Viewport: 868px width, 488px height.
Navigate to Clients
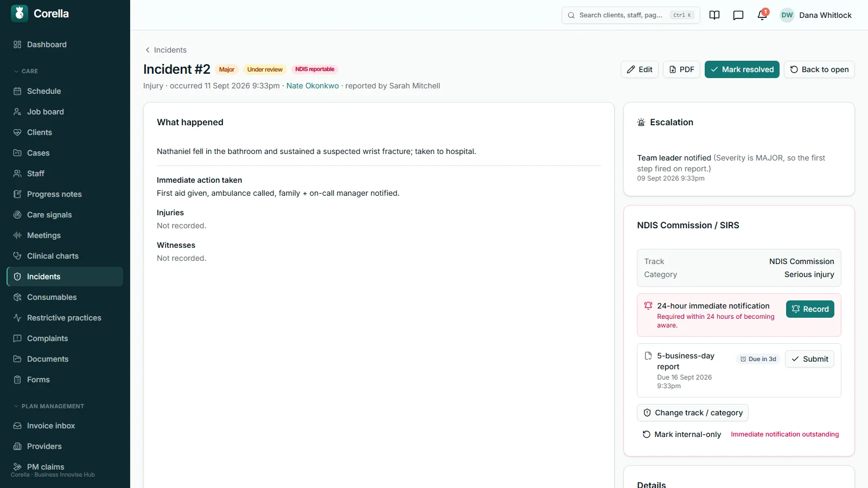(65, 132)
